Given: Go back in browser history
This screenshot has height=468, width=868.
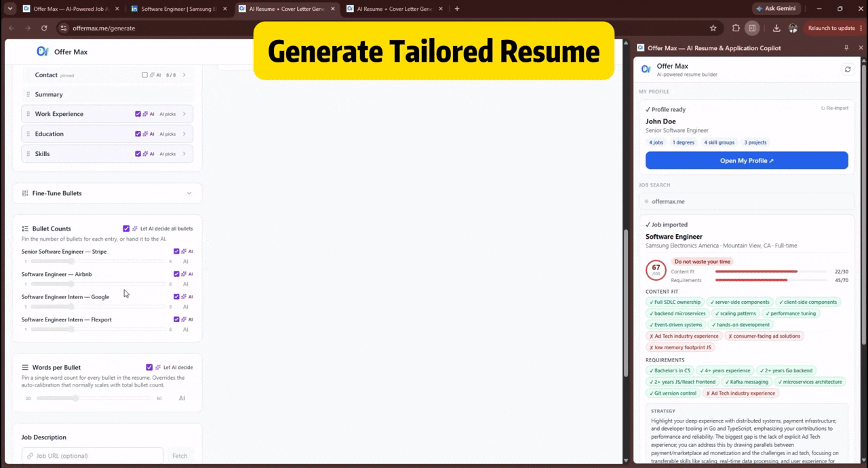Looking at the screenshot, I should coord(12,28).
